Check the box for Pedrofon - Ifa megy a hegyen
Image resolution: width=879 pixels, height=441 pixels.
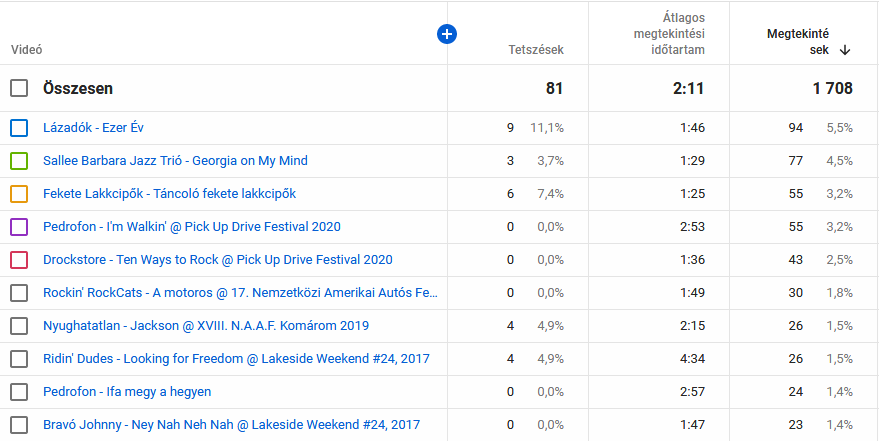tap(19, 392)
